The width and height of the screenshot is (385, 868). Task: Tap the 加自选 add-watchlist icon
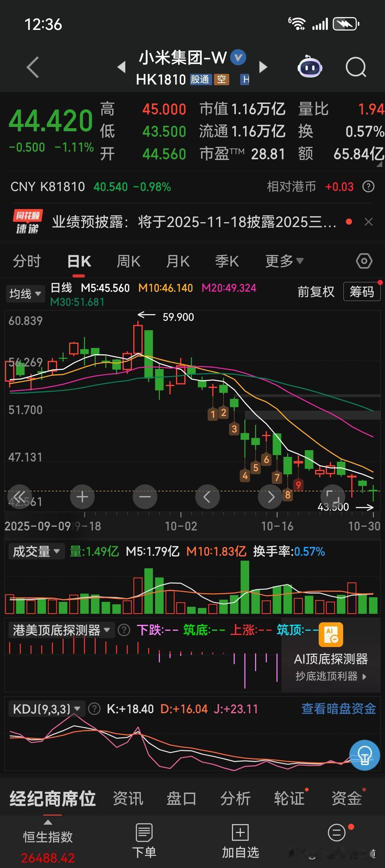click(x=240, y=833)
